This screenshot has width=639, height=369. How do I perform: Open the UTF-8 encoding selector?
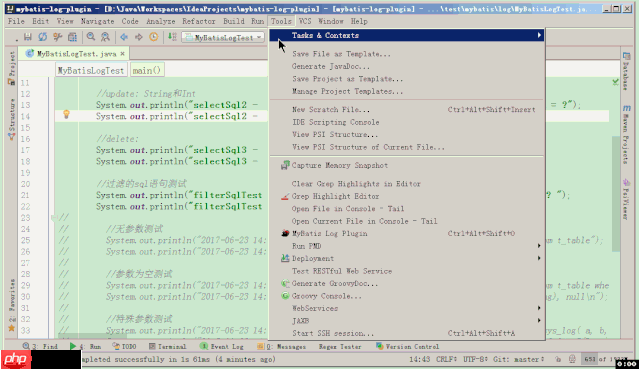point(475,359)
